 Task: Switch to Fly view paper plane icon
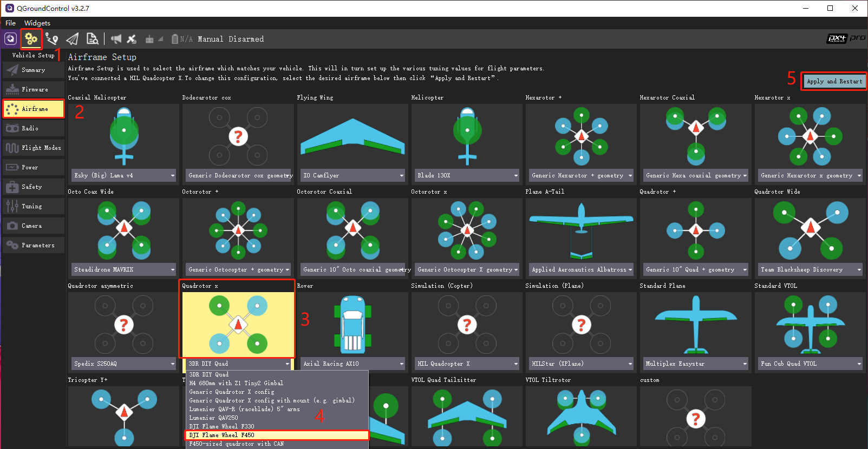(72, 39)
